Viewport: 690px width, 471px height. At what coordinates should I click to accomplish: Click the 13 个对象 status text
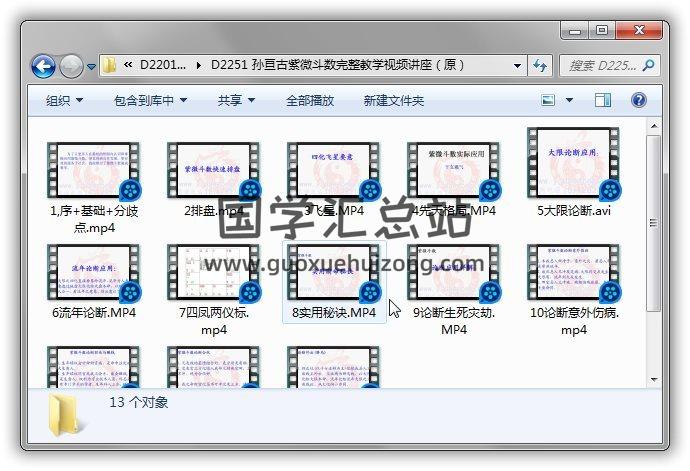139,402
